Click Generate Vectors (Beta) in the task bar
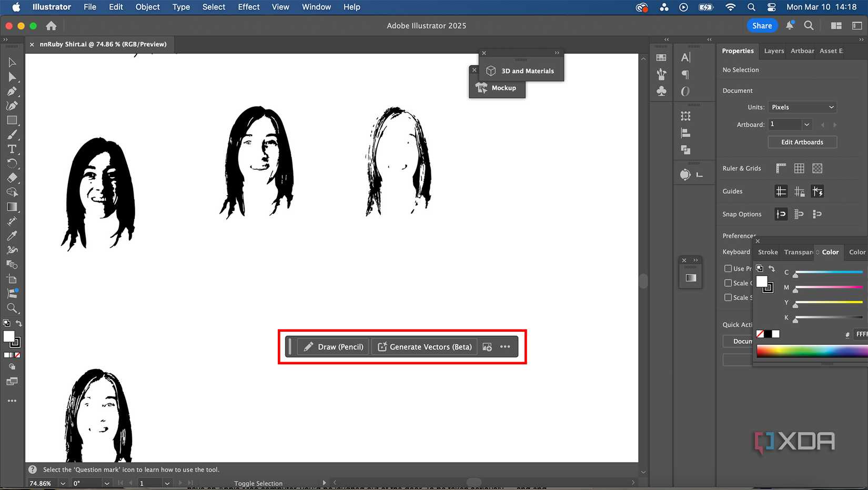868x490 pixels. (424, 346)
